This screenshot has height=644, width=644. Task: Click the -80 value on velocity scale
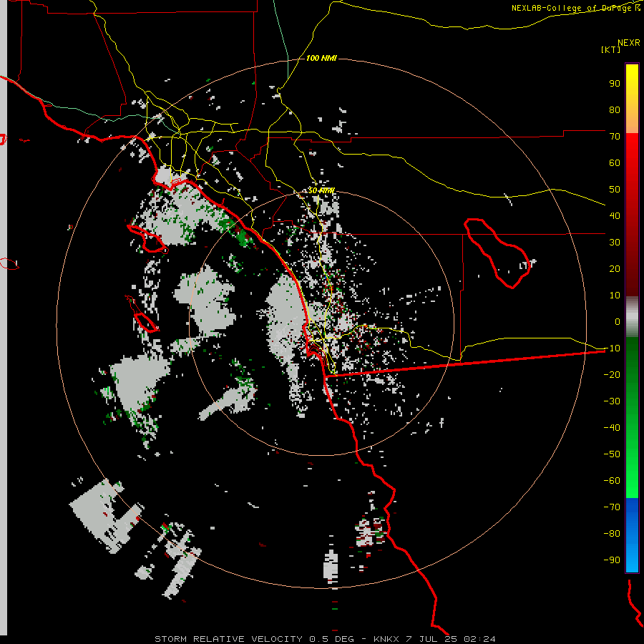click(612, 534)
